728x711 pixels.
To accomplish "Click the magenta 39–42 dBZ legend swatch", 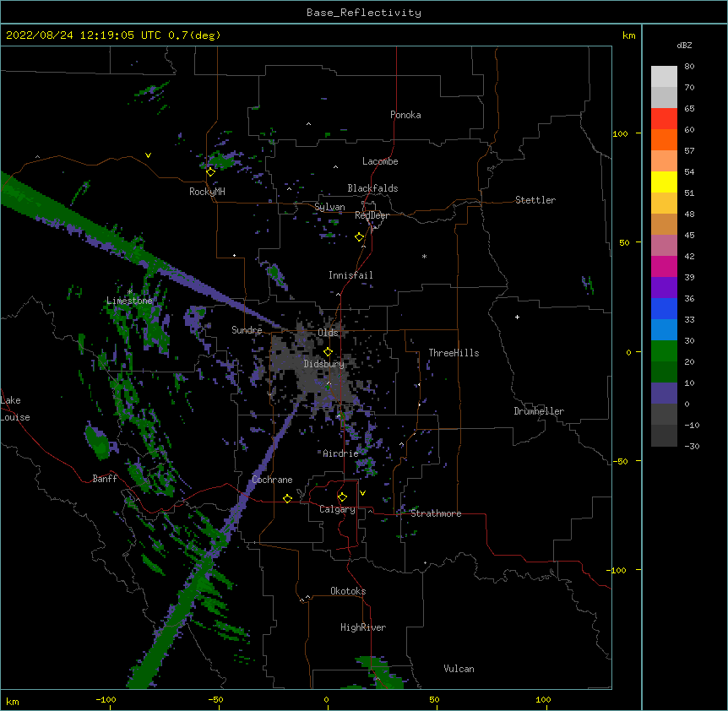I will (x=664, y=266).
